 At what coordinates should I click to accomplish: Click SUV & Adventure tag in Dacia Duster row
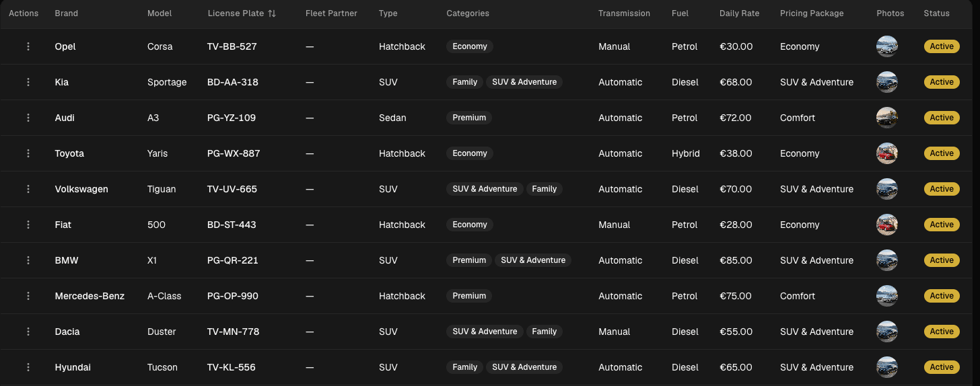point(485,332)
